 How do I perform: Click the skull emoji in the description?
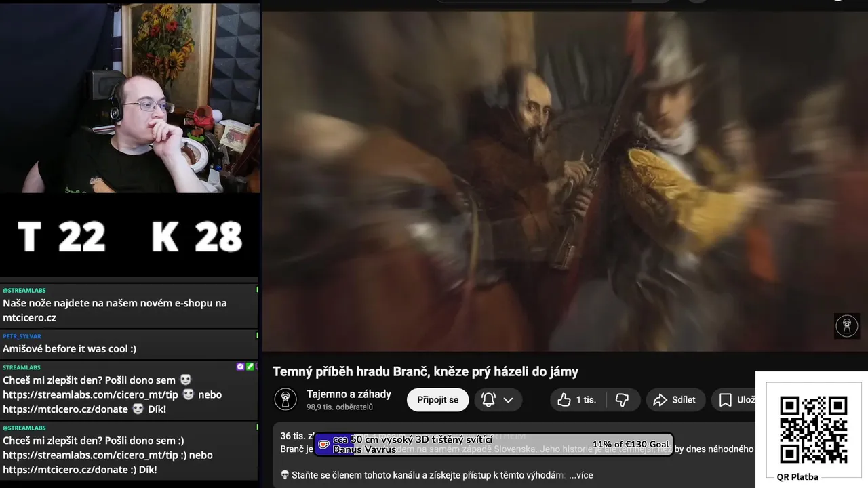coord(285,475)
